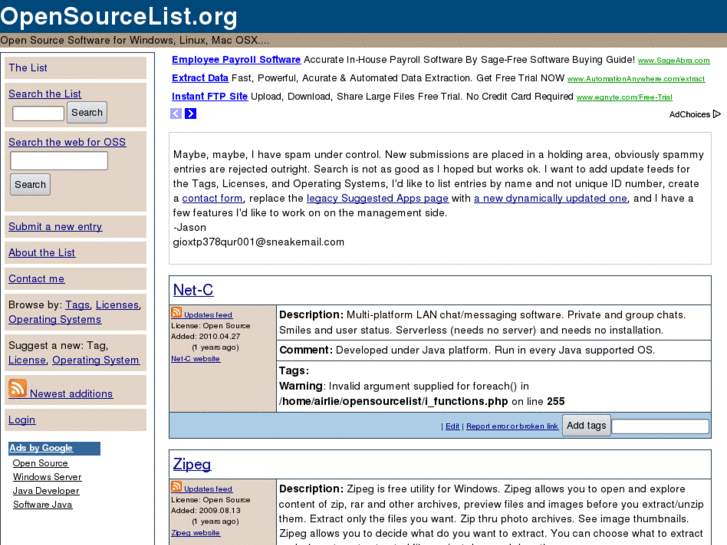This screenshot has width=727, height=545.
Task: Open Submit a new entry
Action: pos(55,226)
